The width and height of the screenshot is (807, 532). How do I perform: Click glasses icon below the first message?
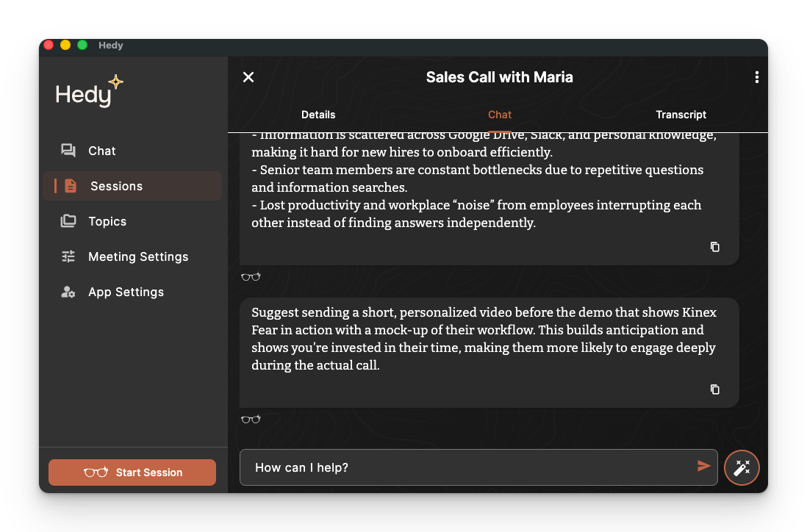251,277
